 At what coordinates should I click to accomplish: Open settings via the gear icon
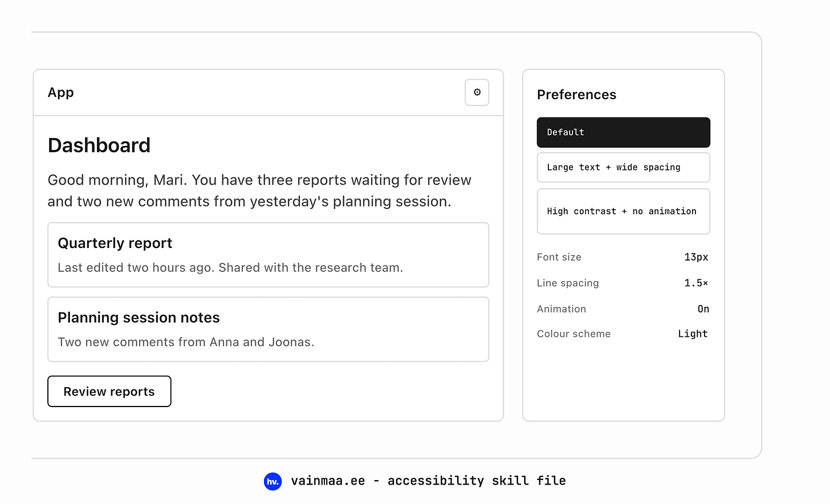(477, 92)
